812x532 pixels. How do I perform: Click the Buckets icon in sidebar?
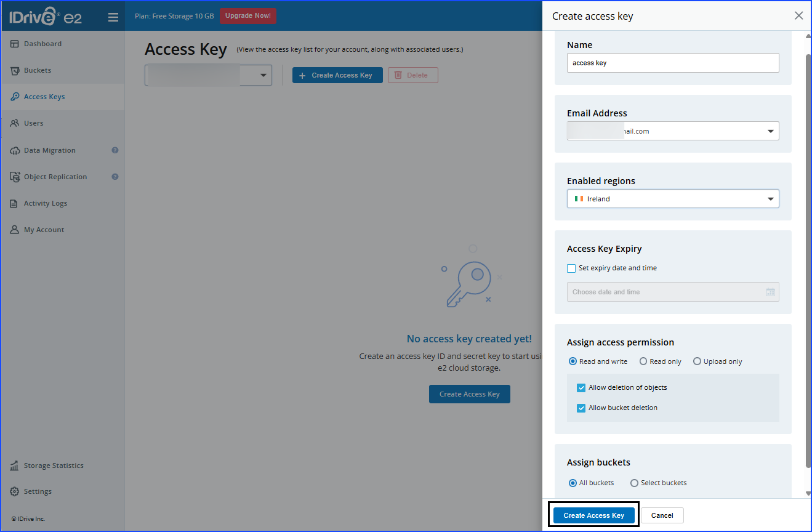[14, 70]
